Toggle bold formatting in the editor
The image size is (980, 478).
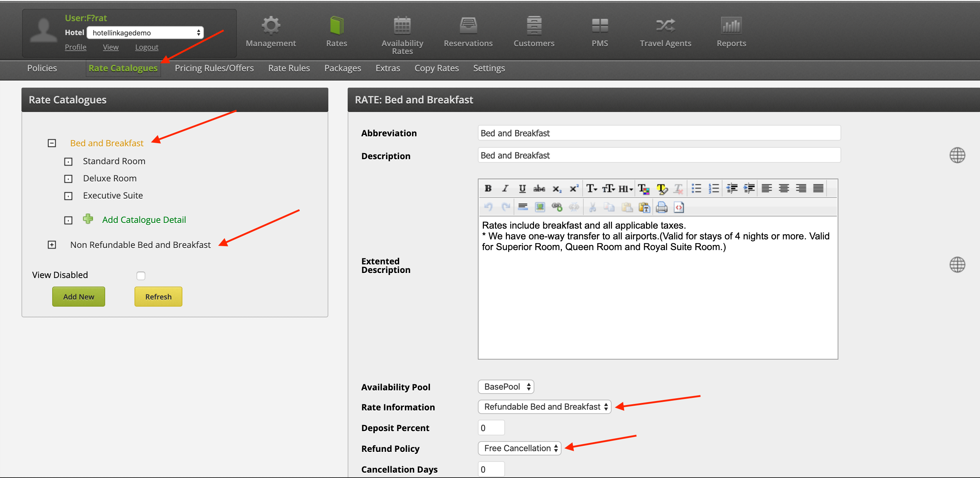488,189
